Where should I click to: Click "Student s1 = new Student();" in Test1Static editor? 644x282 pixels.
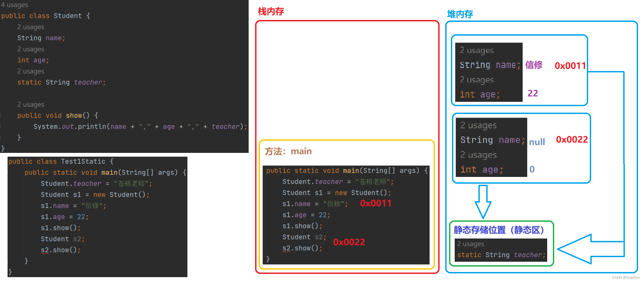(x=95, y=194)
